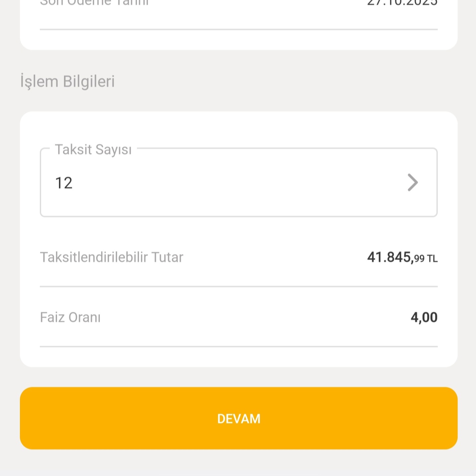
Task: Click the divider below Faiz Oranı row
Action: click(x=238, y=346)
